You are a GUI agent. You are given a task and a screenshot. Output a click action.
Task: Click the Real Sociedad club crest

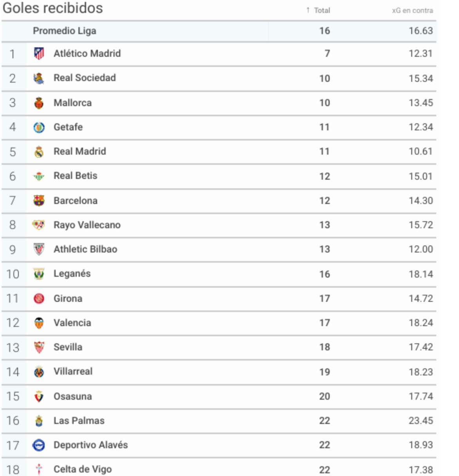tap(39, 78)
